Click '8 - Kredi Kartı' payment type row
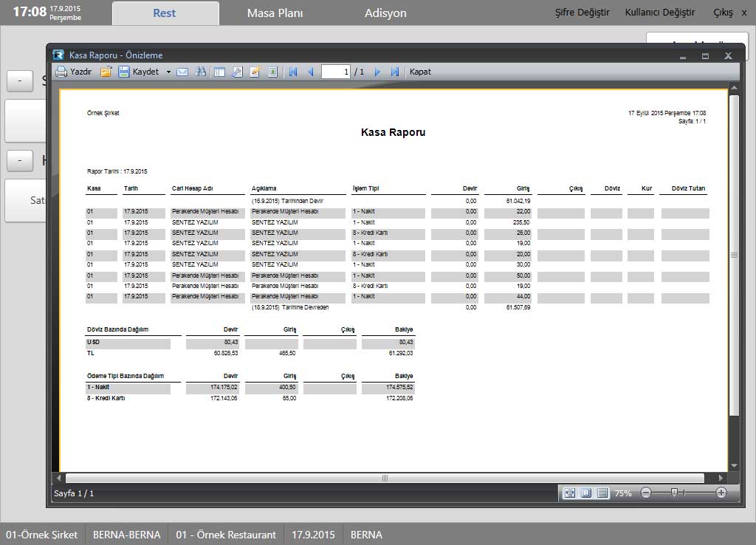The width and height of the screenshot is (756, 545). pos(250,398)
